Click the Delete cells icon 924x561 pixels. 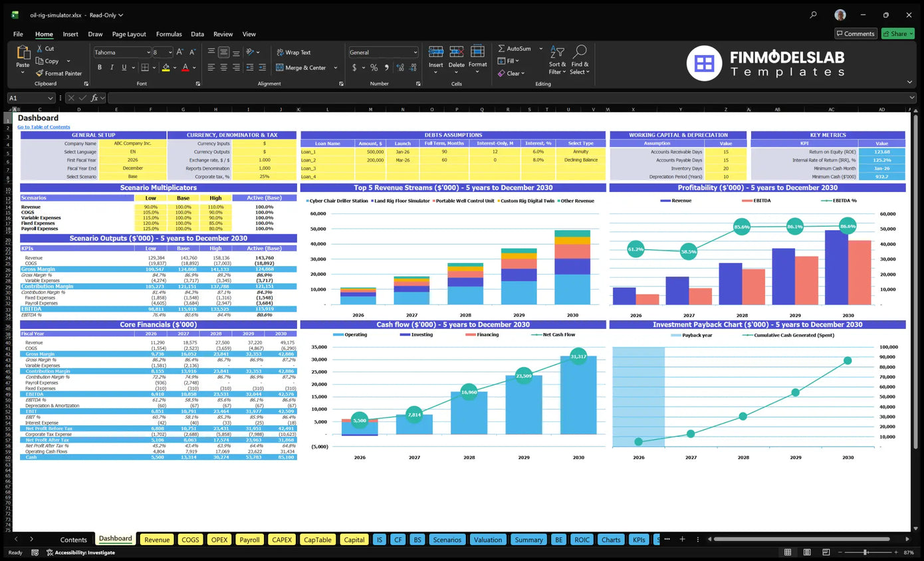pos(457,52)
